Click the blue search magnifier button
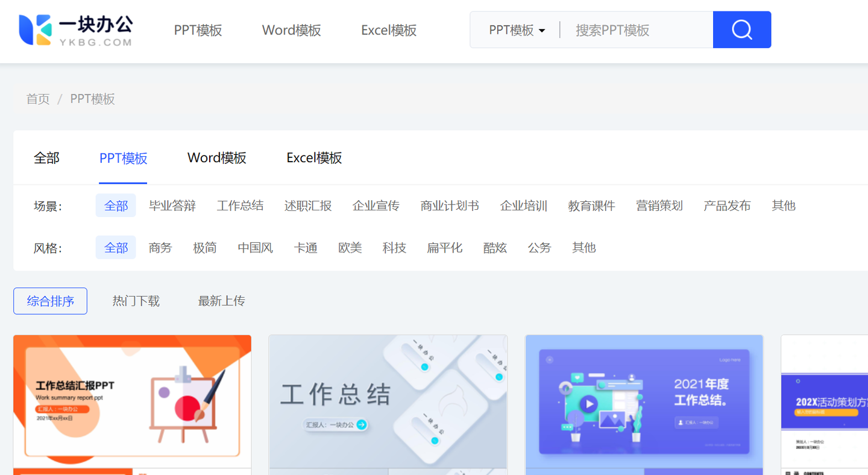Viewport: 868px width, 475px height. 741,30
